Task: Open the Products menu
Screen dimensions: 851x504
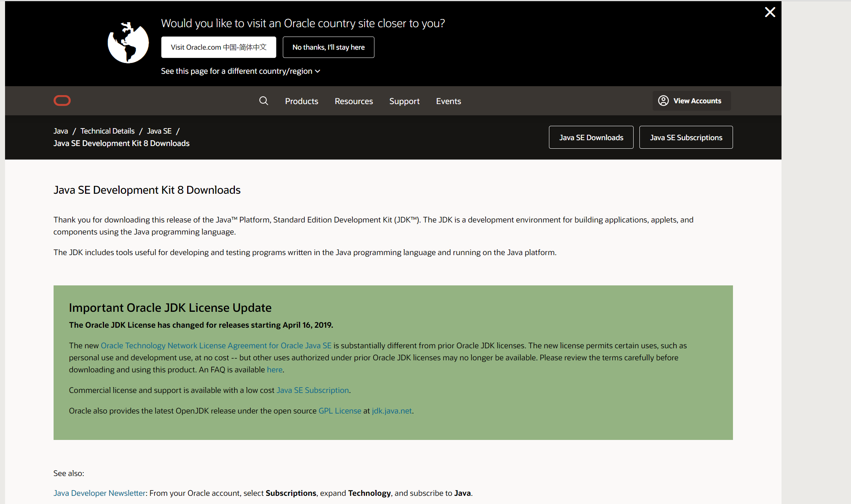Action: 302,101
